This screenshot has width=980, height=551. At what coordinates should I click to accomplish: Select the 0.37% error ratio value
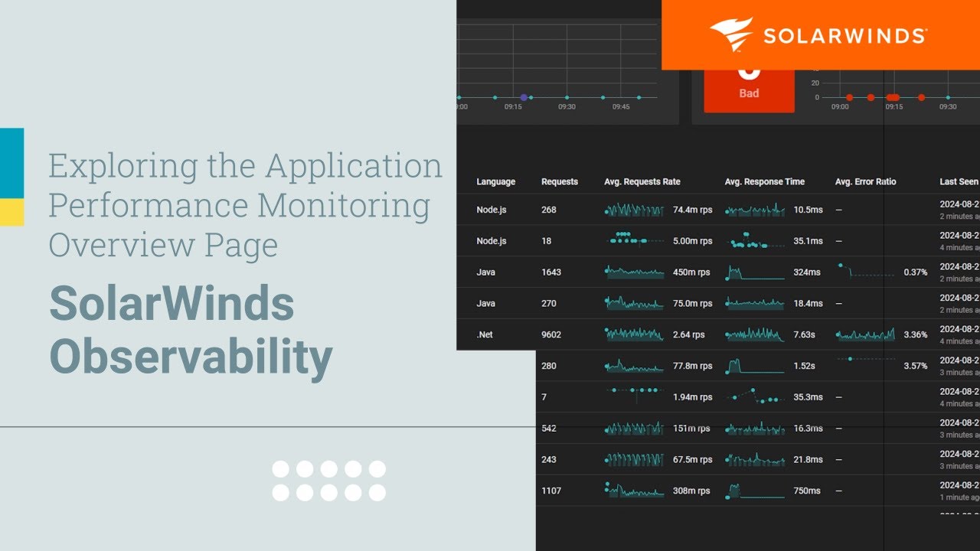click(916, 272)
